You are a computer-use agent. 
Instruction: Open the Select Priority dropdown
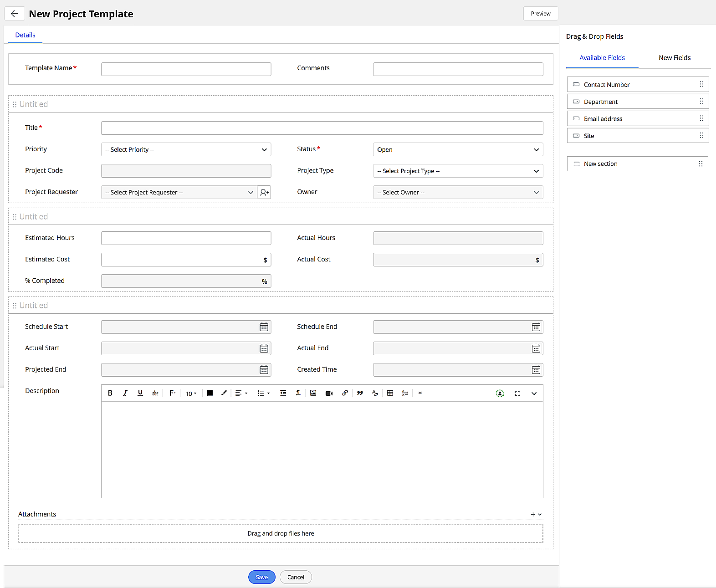(x=186, y=149)
